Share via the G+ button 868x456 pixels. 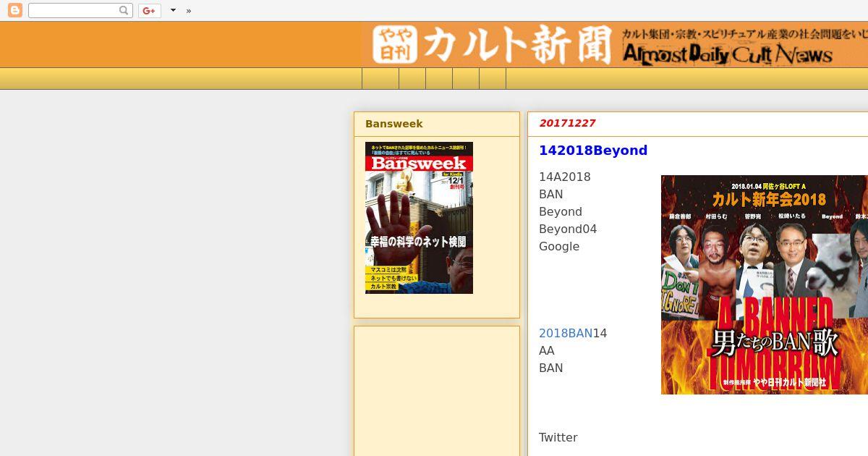tap(150, 10)
